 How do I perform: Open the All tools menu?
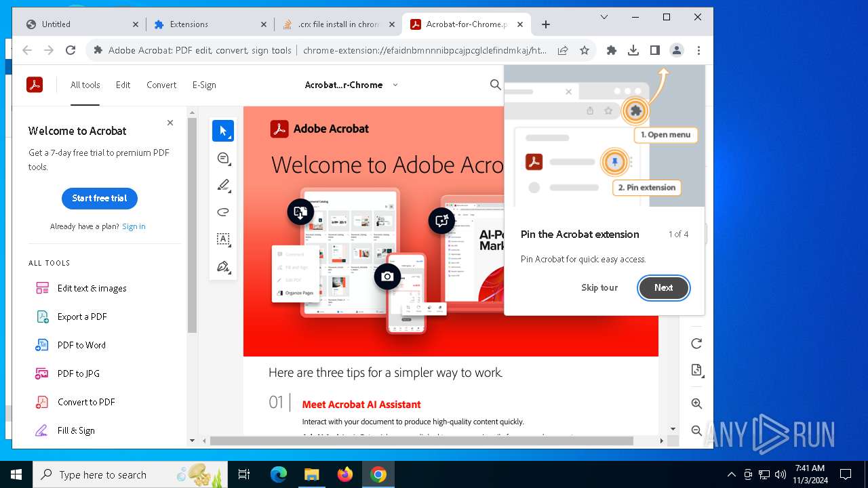point(85,85)
